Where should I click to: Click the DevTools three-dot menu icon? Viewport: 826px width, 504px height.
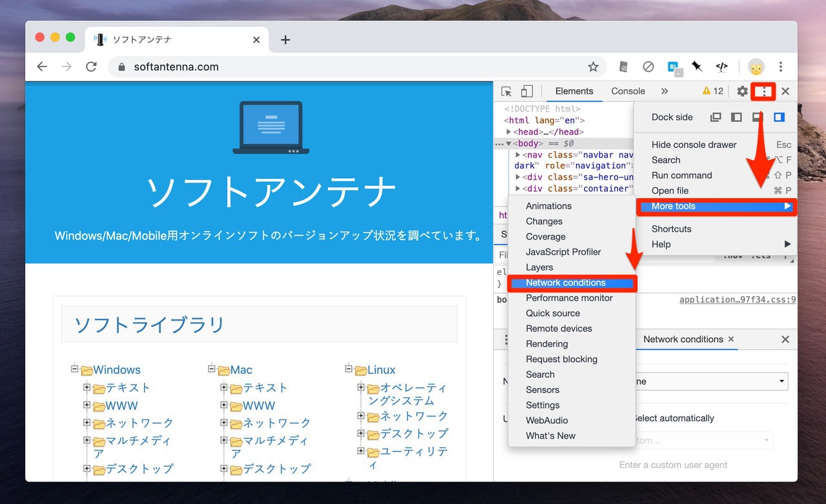click(764, 92)
